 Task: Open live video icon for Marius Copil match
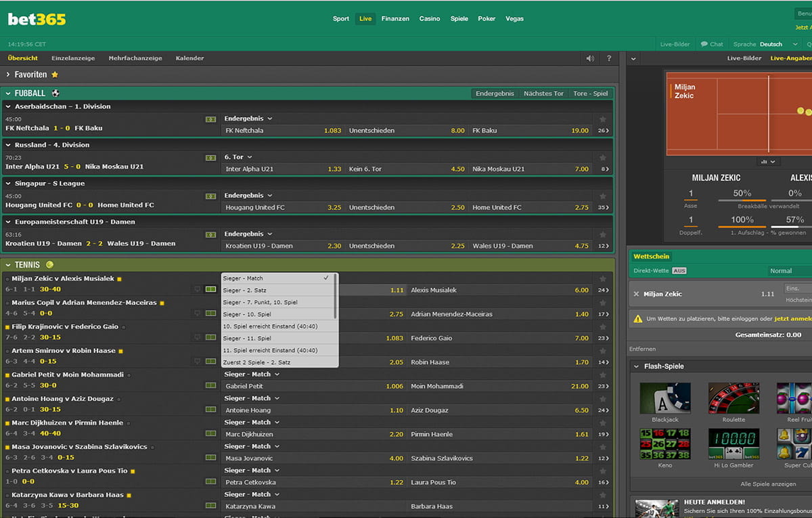coord(198,314)
